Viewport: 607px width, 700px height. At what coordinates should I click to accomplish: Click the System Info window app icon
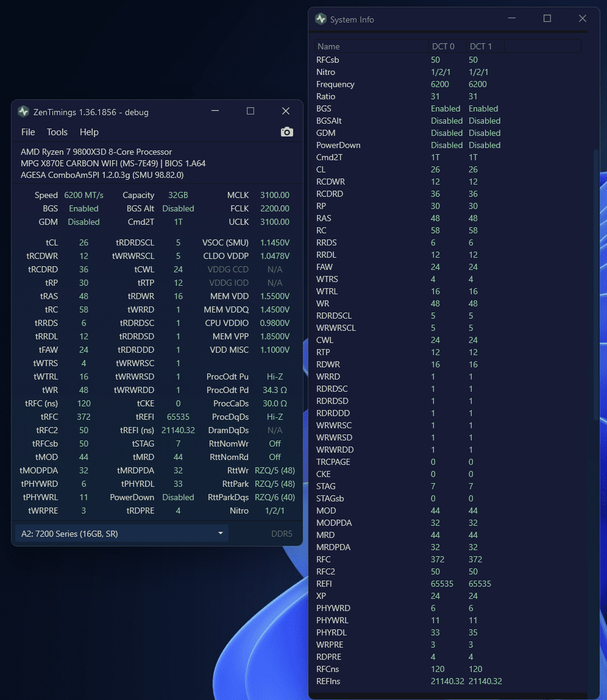click(321, 19)
